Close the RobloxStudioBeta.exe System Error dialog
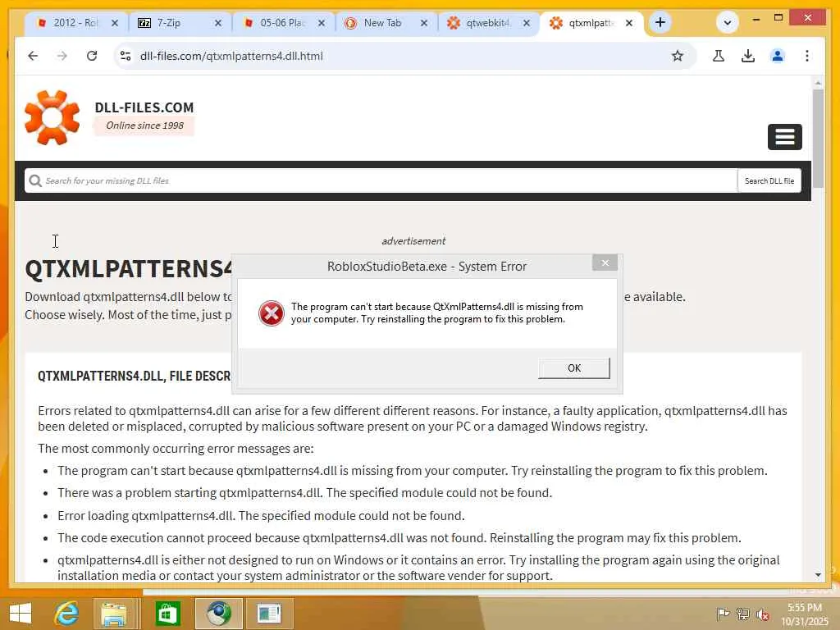This screenshot has width=840, height=630. point(605,262)
